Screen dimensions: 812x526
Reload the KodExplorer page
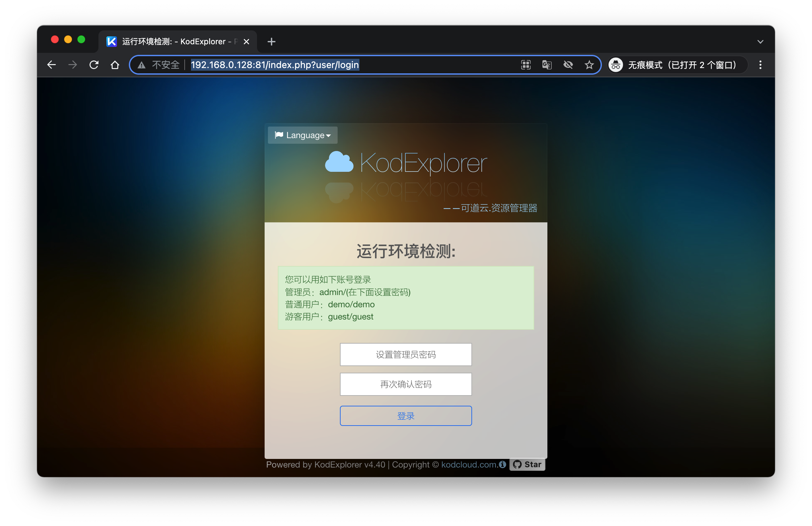[x=94, y=65]
